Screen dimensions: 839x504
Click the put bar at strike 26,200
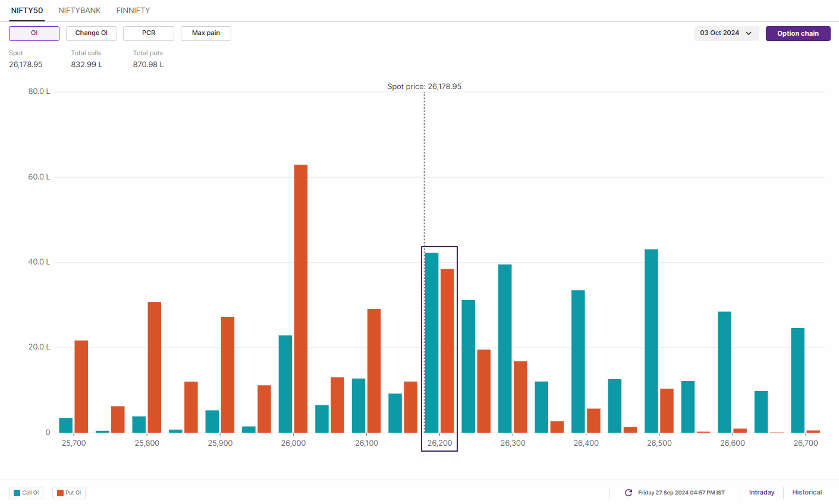click(447, 351)
